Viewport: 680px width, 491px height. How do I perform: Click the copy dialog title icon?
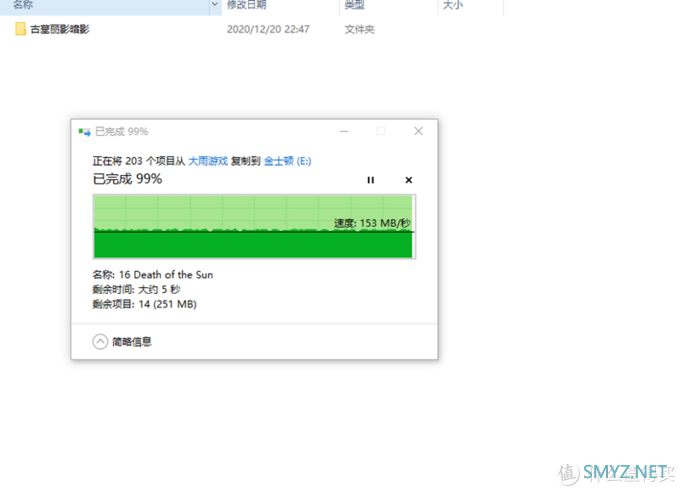(x=84, y=132)
